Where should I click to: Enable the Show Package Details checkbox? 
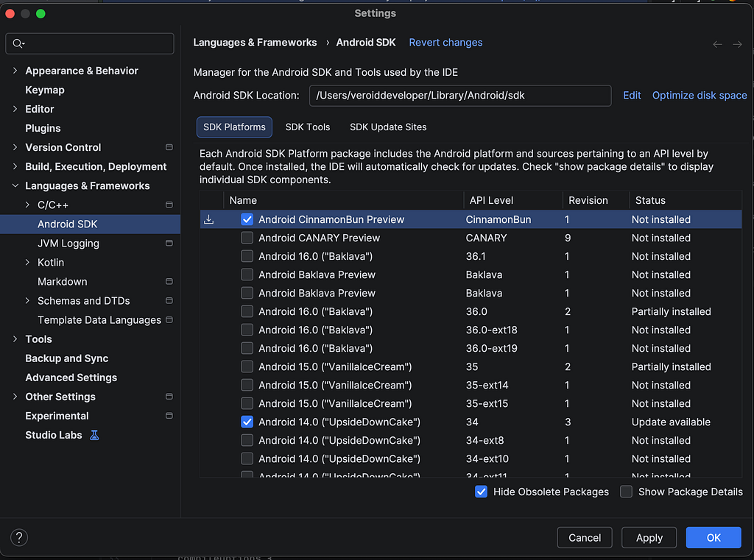[x=626, y=492]
